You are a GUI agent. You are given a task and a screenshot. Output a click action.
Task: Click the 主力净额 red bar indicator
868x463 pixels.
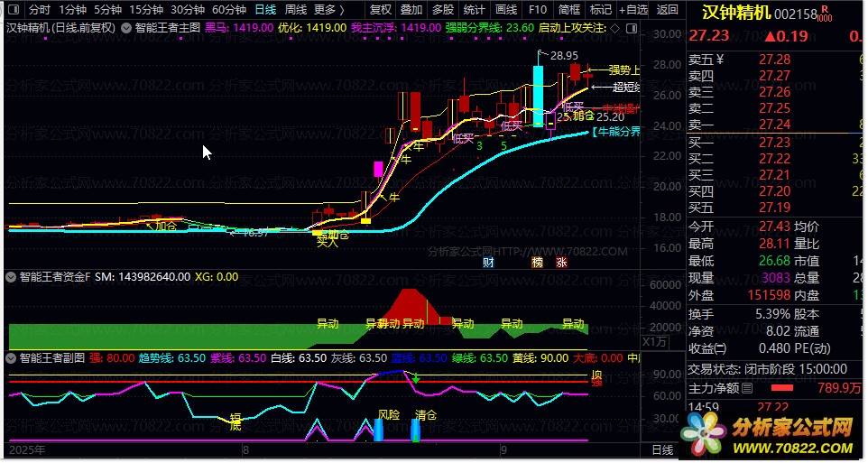781,388
